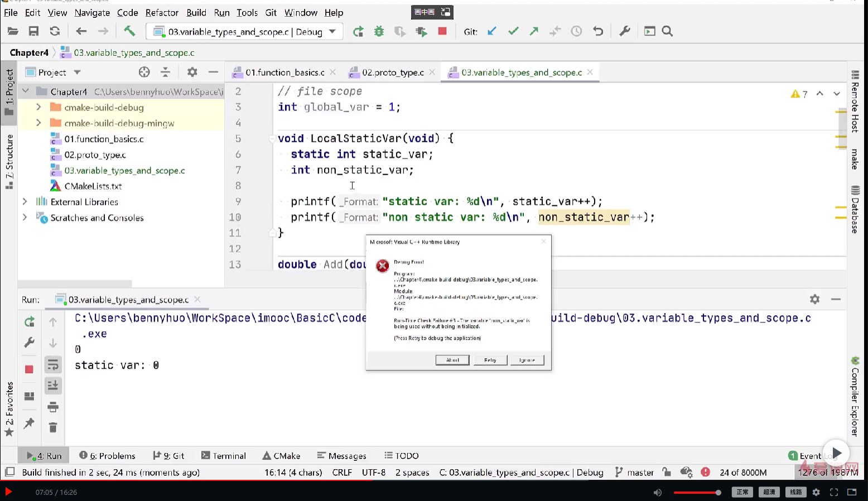Open the Build menu
The height and width of the screenshot is (501, 868).
pos(196,12)
